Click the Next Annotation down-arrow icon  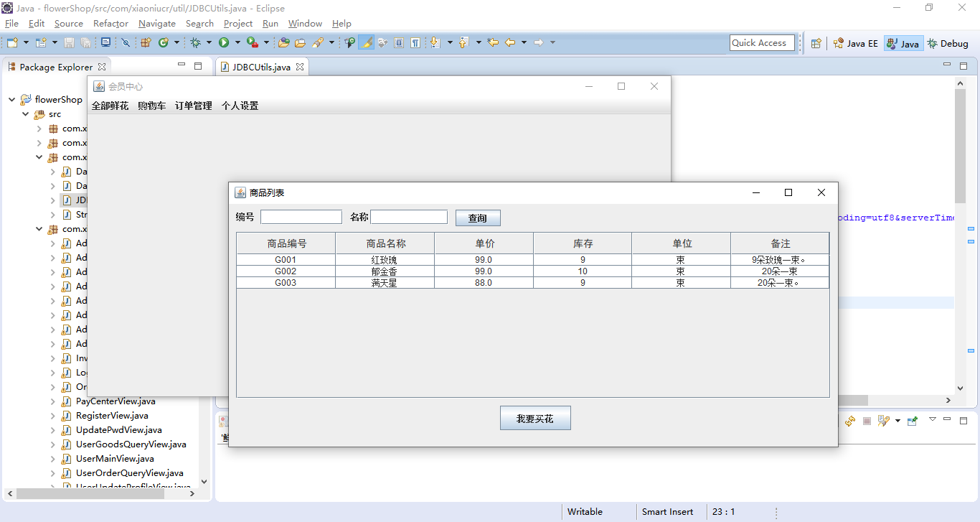tap(435, 43)
